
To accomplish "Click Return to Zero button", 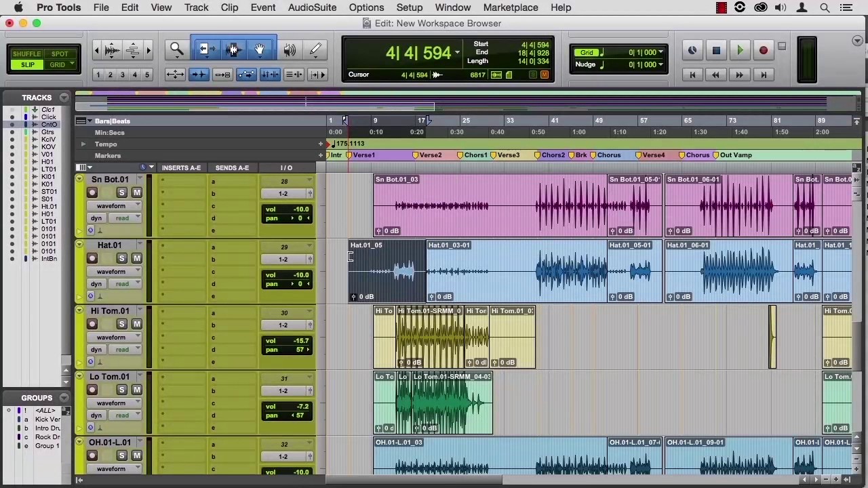I will pyautogui.click(x=692, y=75).
